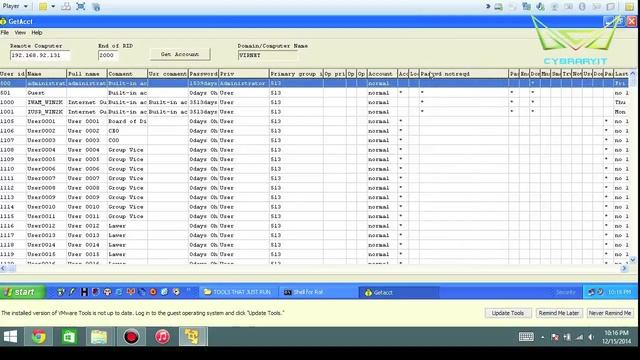Select the User0006 row
The width and height of the screenshot is (640, 360).
[314, 169]
